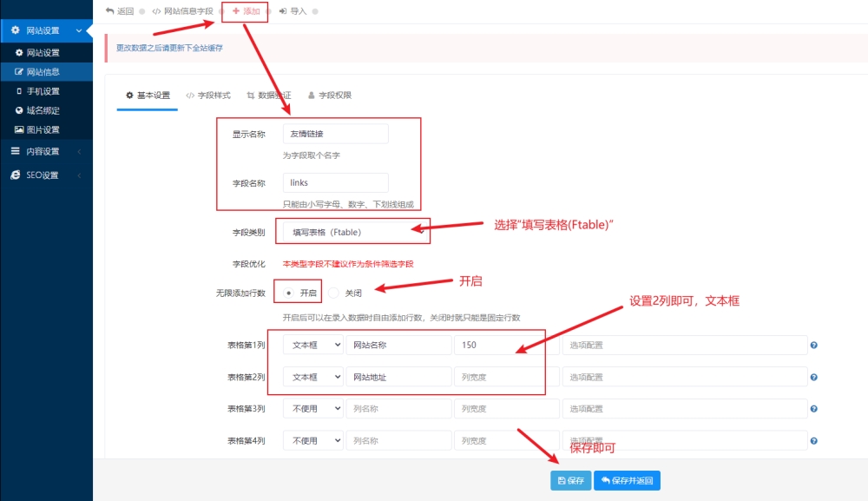Click column 1 name field 网站名称
This screenshot has width=868, height=501.
point(398,345)
